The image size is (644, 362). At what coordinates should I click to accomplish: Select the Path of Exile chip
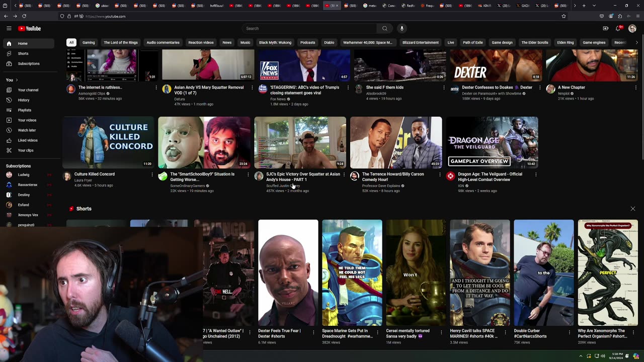click(473, 43)
